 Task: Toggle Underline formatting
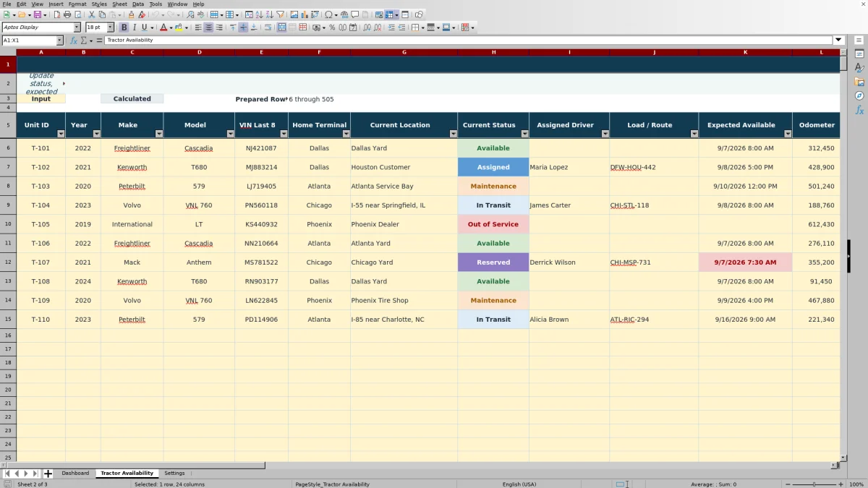tap(144, 27)
